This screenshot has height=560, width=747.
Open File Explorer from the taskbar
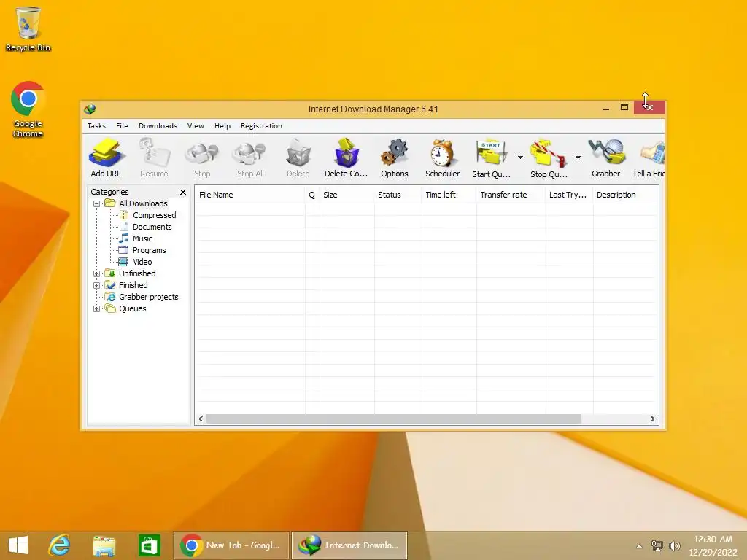point(104,545)
